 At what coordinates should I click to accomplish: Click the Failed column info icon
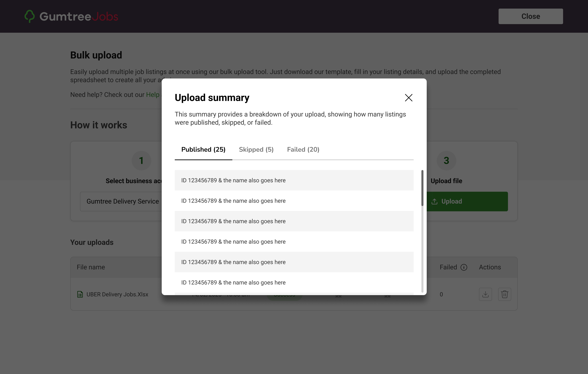coord(464,267)
